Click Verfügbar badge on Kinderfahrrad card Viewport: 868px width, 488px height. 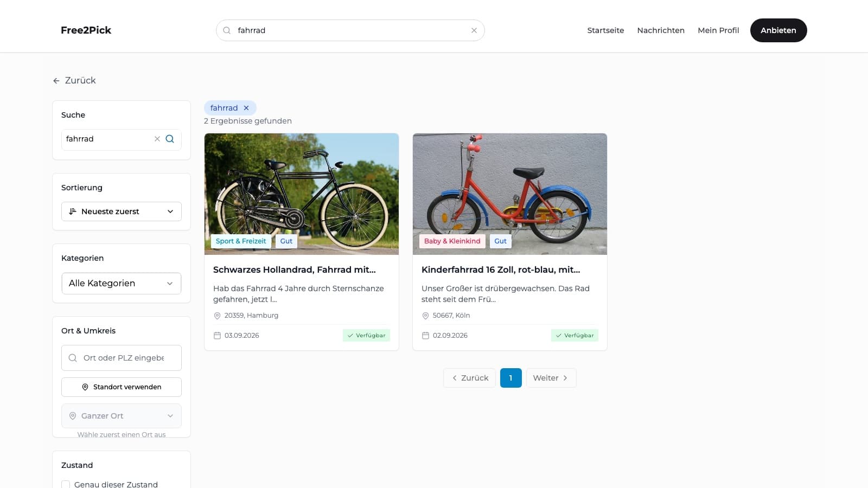575,336
